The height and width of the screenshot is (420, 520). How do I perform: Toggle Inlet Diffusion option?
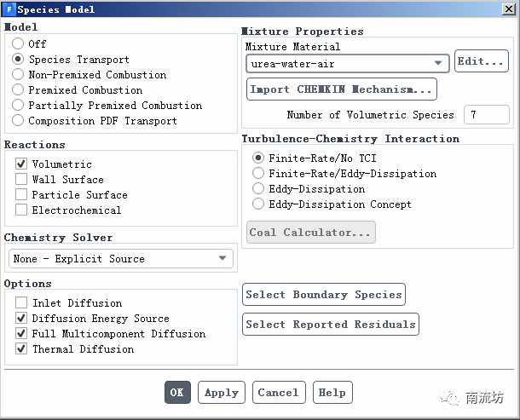21,303
